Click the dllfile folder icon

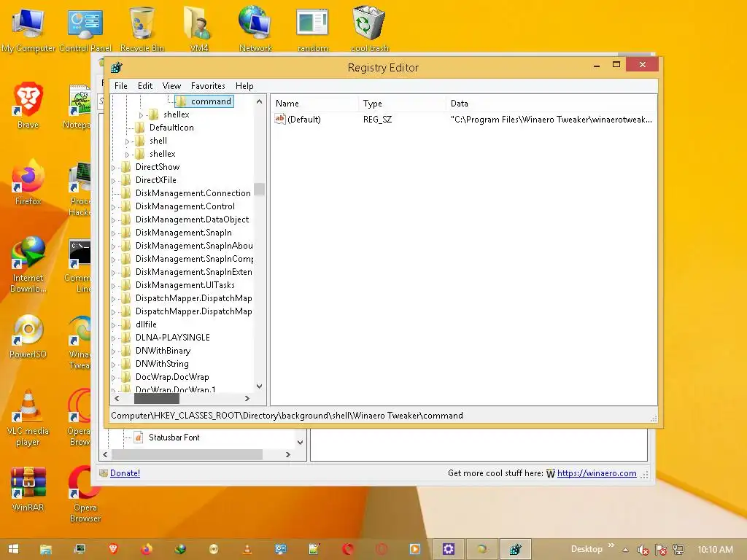click(125, 324)
